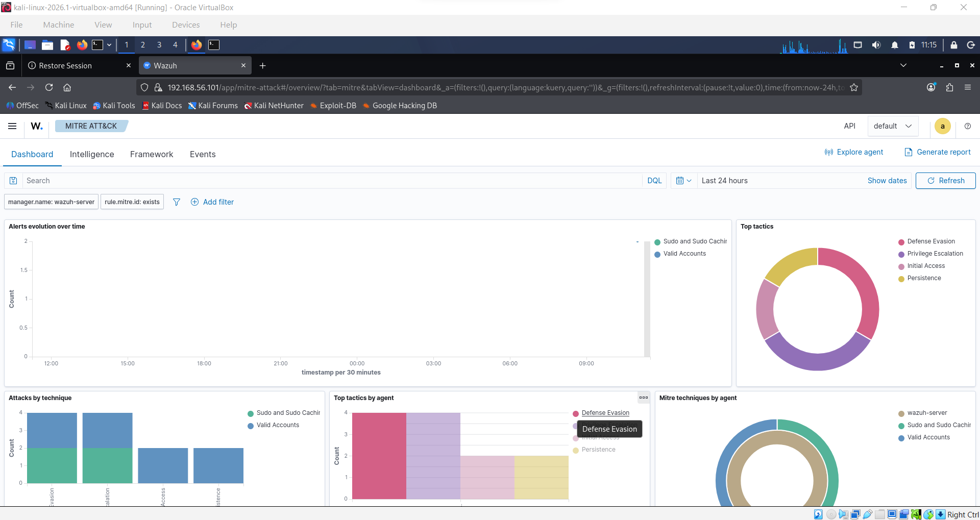
Task: Open the calendar quick date menu
Action: (683, 181)
